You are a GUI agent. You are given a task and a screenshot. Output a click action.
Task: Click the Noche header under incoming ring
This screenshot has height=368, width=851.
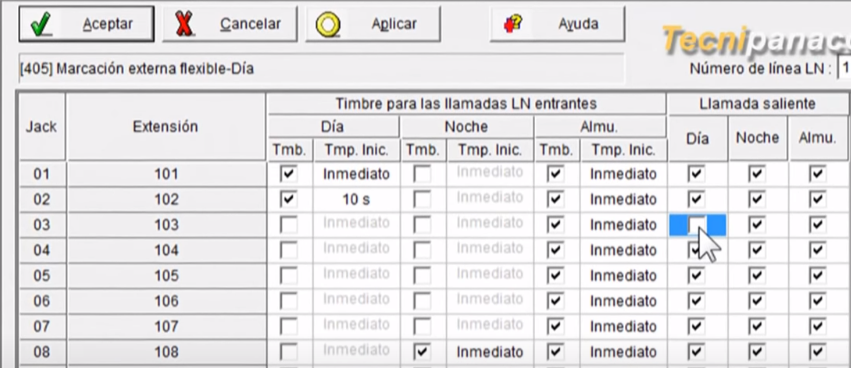click(x=466, y=127)
